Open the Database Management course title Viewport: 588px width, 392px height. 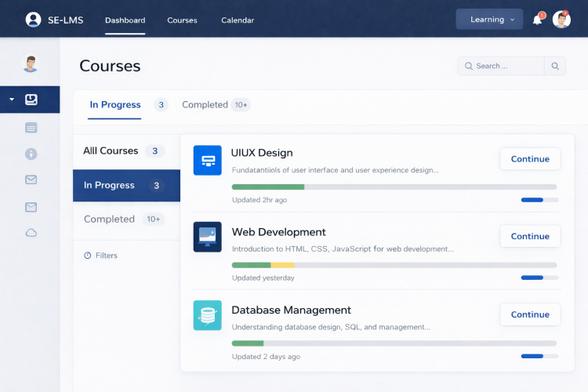coord(292,310)
